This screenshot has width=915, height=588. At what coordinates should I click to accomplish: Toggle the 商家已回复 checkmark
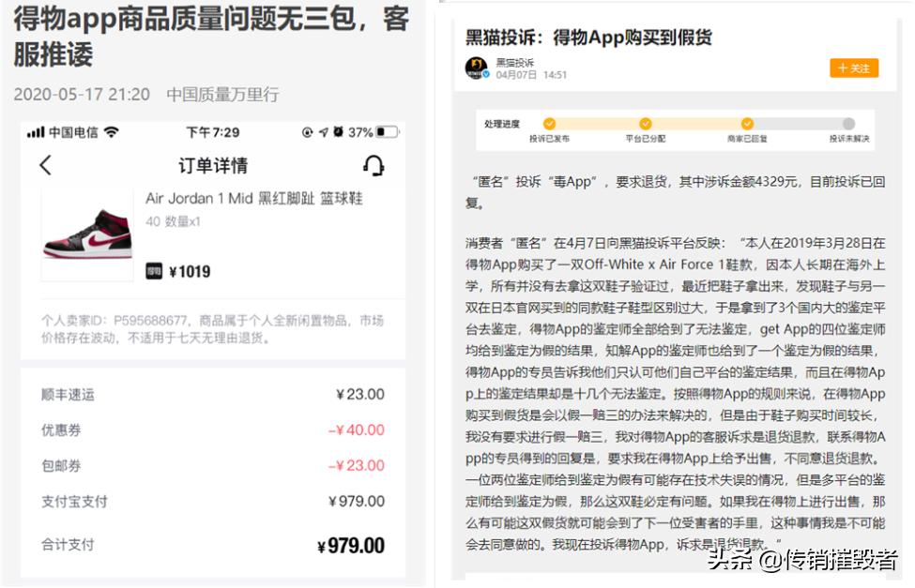pos(748,123)
